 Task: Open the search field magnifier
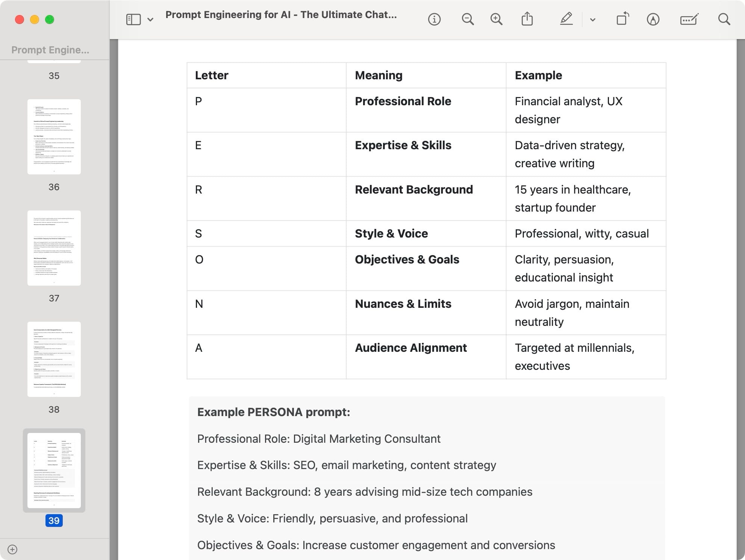(x=724, y=19)
